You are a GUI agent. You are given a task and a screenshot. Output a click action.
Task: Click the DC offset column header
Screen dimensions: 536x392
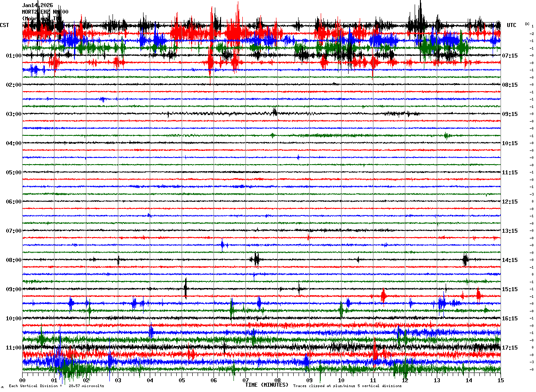[527, 24]
